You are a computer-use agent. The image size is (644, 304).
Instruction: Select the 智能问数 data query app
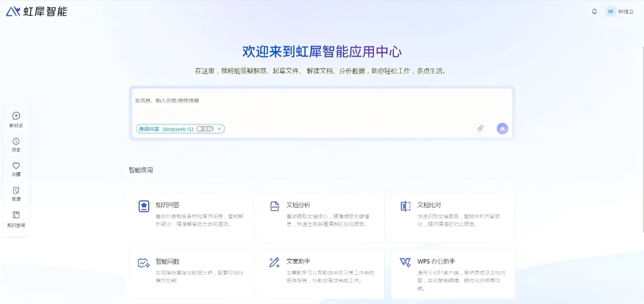pos(191,273)
